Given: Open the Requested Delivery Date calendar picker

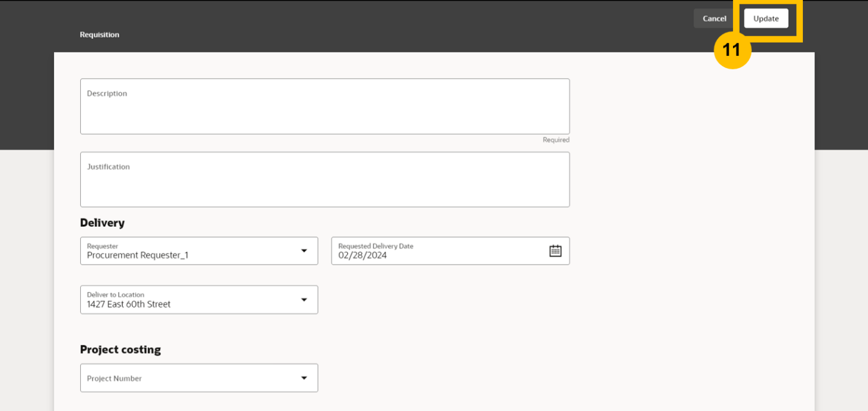Looking at the screenshot, I should 555,250.
